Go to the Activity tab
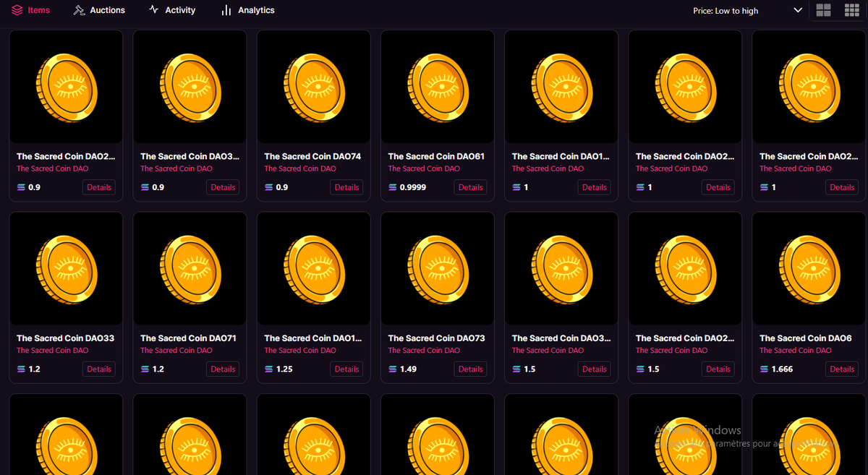 pos(172,10)
